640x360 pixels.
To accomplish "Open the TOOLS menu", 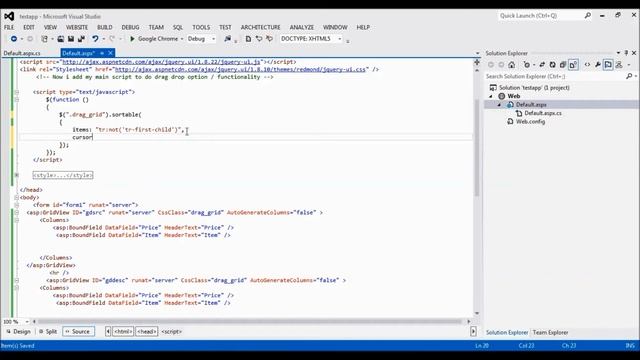I will pyautogui.click(x=201, y=27).
